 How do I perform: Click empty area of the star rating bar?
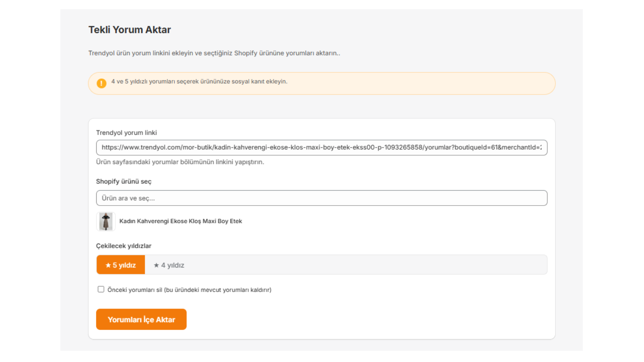pos(362,265)
